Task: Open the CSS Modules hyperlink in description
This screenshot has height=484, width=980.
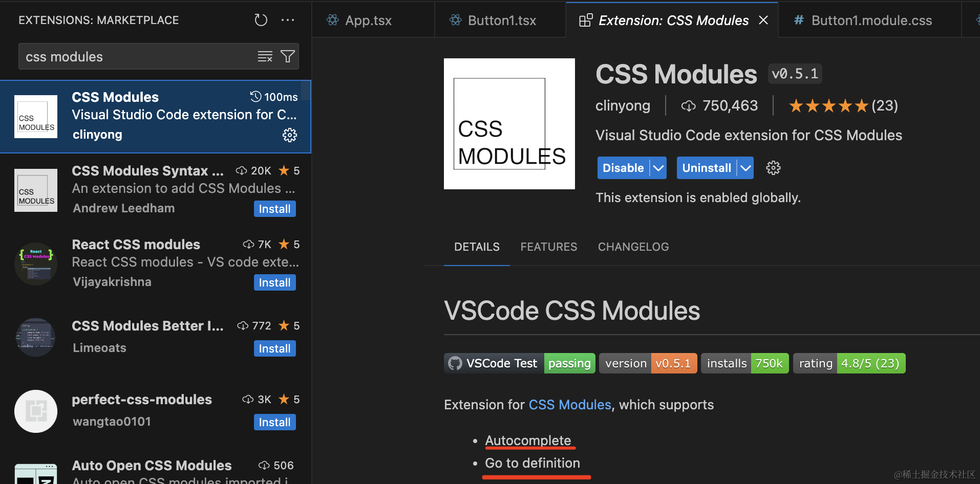Action: (x=570, y=405)
